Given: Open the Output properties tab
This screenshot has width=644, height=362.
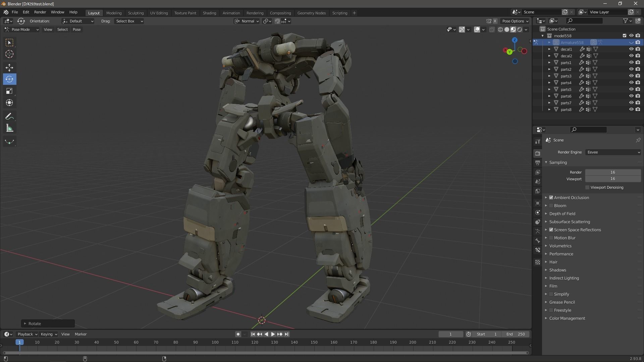Looking at the screenshot, I should pos(538,163).
